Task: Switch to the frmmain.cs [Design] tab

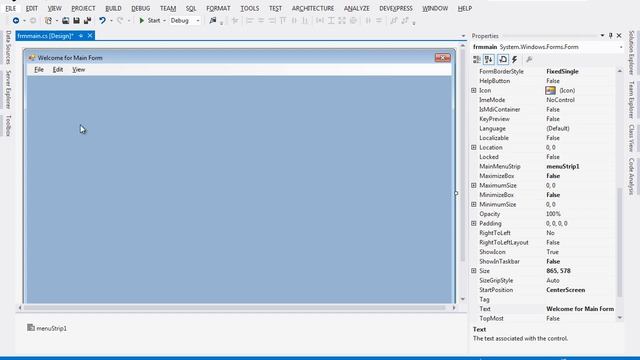Action: click(45, 36)
